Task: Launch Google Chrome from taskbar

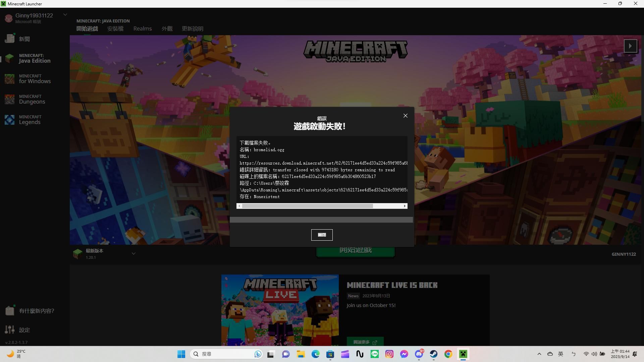Action: tap(448, 354)
